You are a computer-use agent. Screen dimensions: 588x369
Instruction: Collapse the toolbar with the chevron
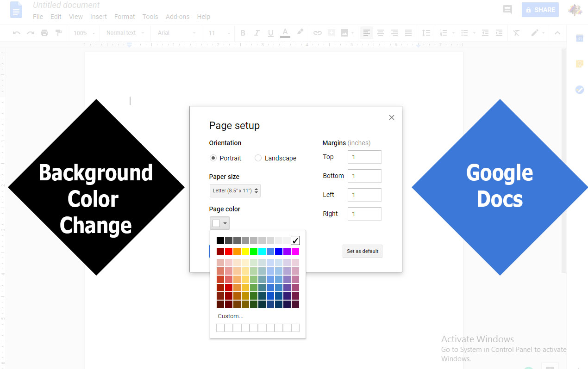[x=557, y=33]
